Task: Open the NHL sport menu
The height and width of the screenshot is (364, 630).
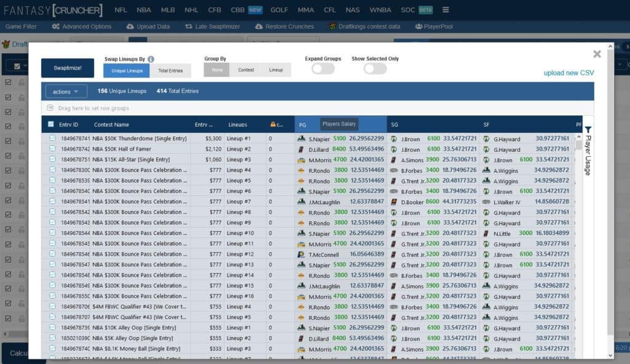Action: pyautogui.click(x=191, y=10)
